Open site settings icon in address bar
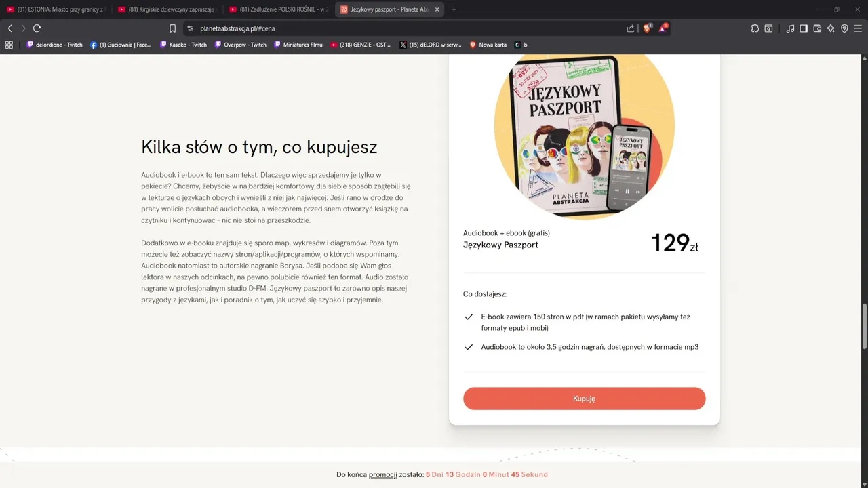This screenshot has width=868, height=488. [190, 28]
